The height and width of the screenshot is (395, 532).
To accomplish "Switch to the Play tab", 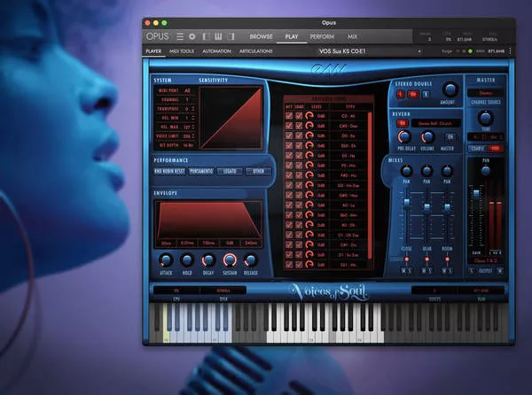I will click(x=292, y=36).
